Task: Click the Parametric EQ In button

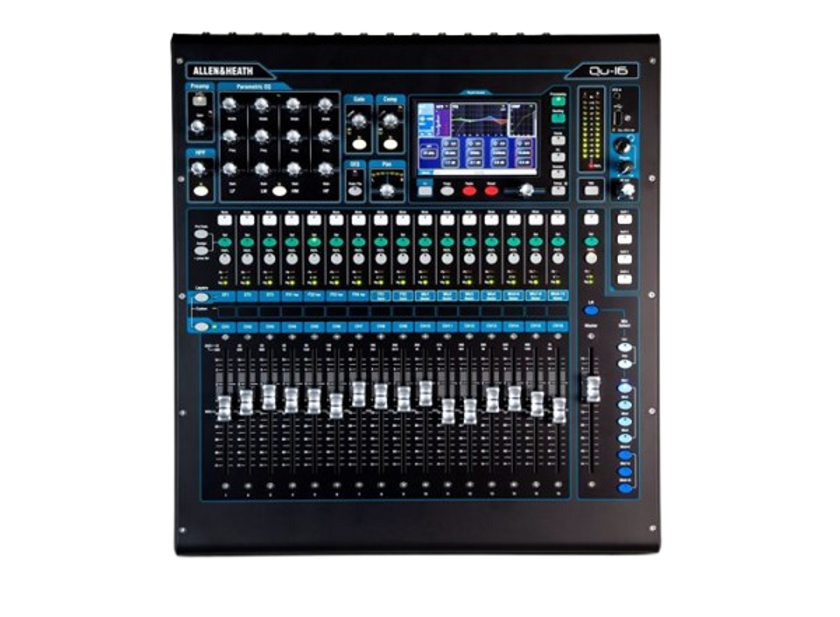Action: (279, 192)
